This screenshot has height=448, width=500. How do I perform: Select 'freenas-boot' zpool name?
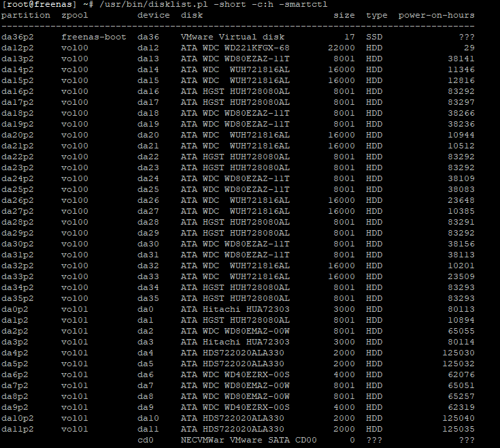tap(94, 37)
